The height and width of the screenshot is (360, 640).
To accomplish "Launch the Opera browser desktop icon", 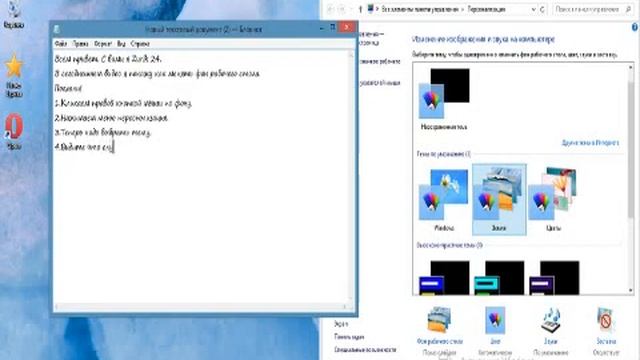I will (x=14, y=132).
